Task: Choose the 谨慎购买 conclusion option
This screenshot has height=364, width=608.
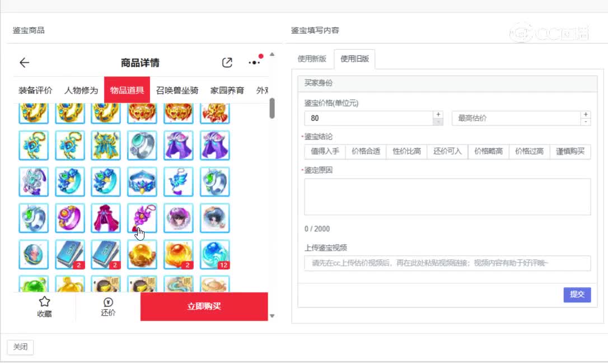Action: click(x=570, y=151)
